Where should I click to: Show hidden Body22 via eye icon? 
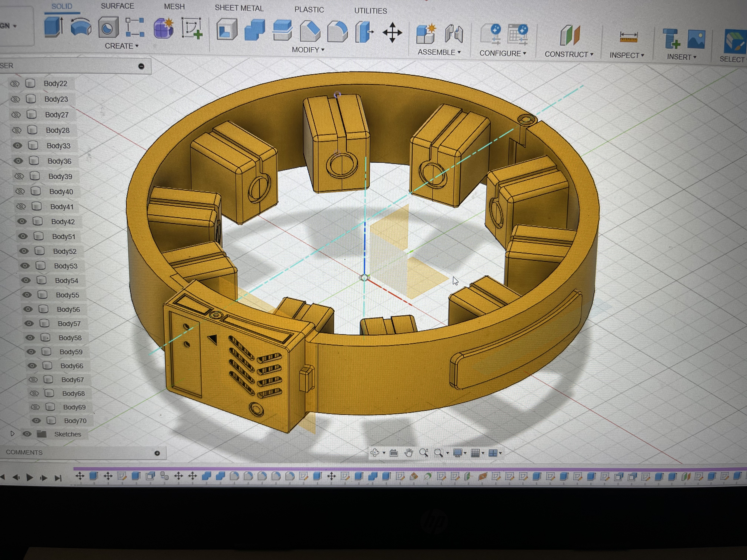pyautogui.click(x=14, y=83)
